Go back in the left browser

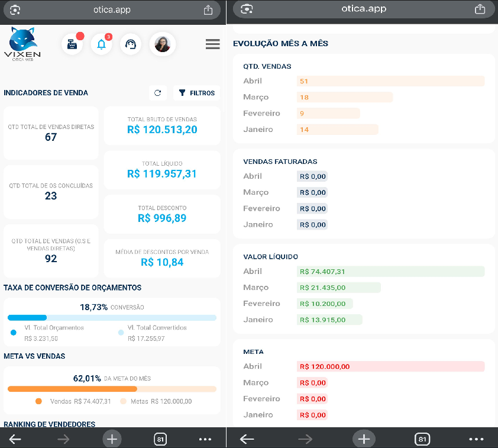(15, 439)
